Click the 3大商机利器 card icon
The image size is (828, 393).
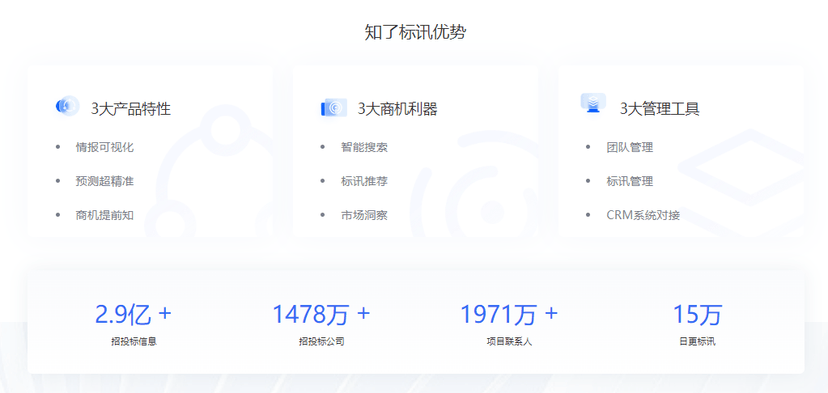point(334,108)
